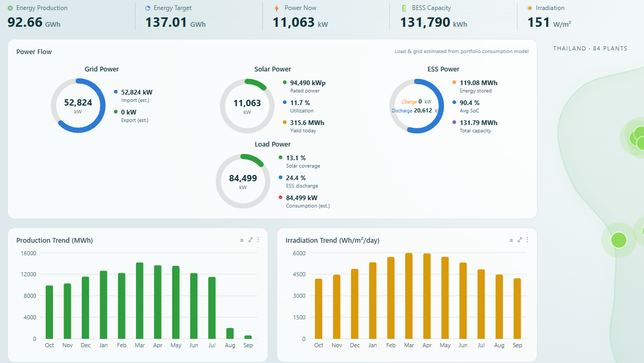The height and width of the screenshot is (363, 644).
Task: Click the 11,063 kW Power Now value
Action: pos(300,23)
